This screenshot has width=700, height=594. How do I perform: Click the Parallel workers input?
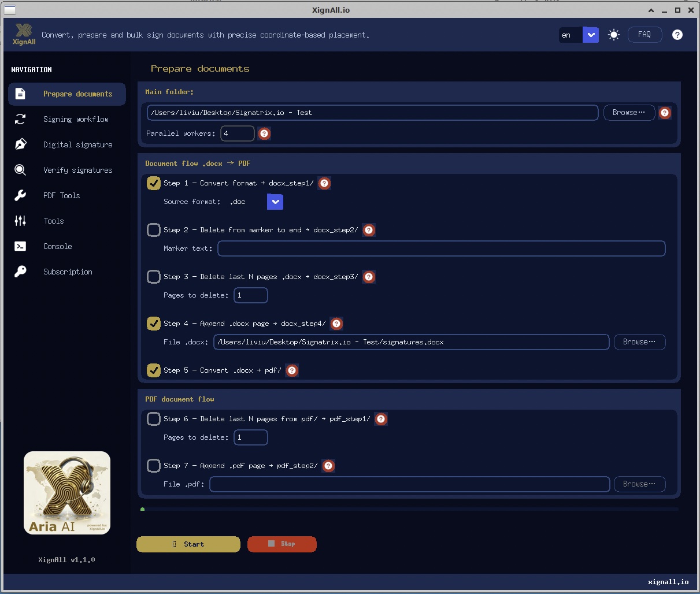tap(238, 133)
